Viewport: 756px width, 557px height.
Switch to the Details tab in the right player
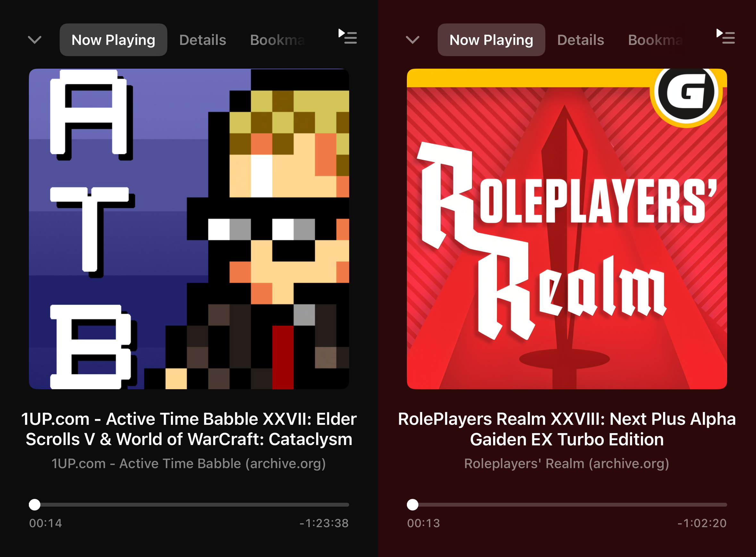click(x=581, y=40)
